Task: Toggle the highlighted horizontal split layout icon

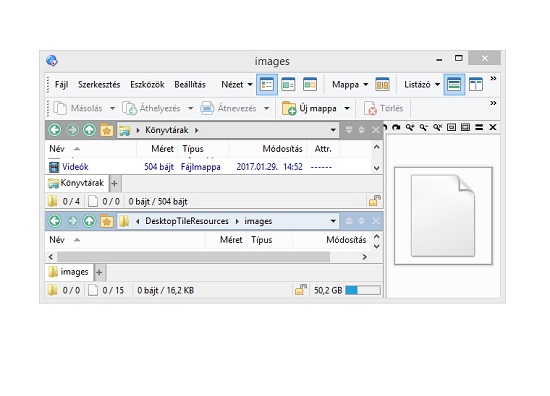Action: click(454, 85)
